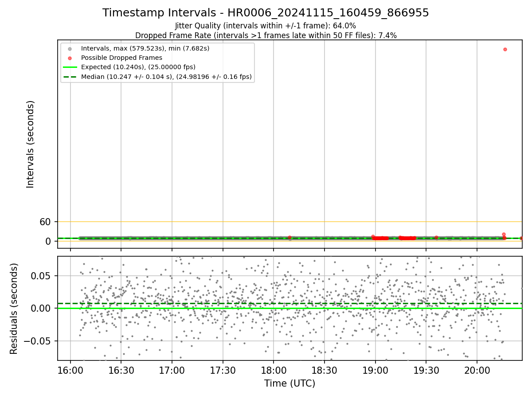532x399 pixels.
Task: Select the Jitter Quality 64.0% subtitle
Action: pyautogui.click(x=266, y=26)
